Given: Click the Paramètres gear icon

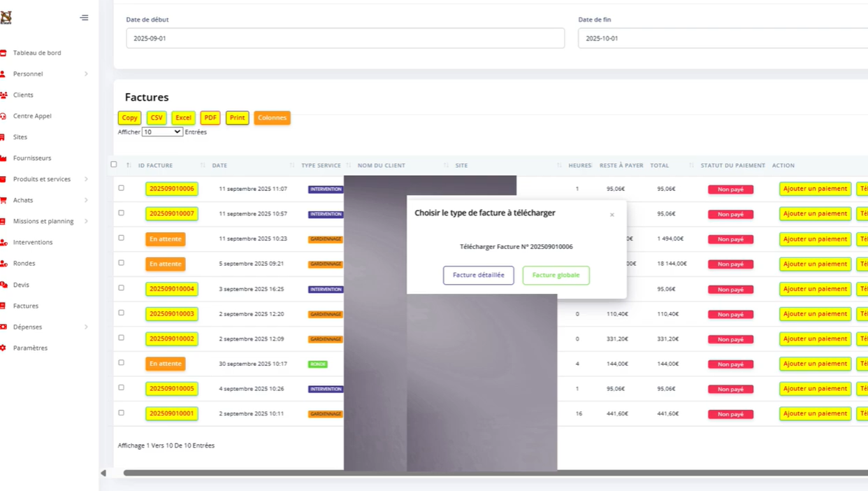Looking at the screenshot, I should [x=3, y=348].
